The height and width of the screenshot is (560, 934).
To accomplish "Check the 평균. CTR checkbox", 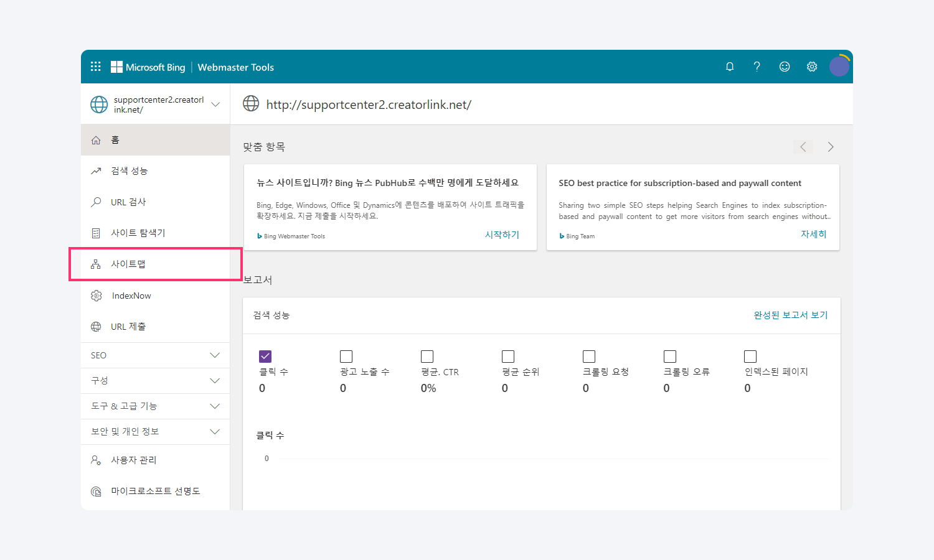I will [427, 357].
